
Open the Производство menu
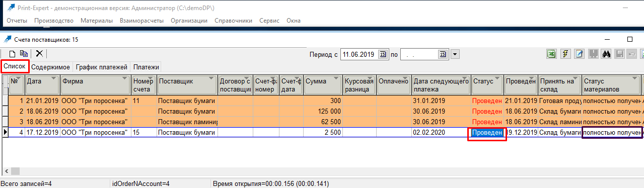point(54,21)
